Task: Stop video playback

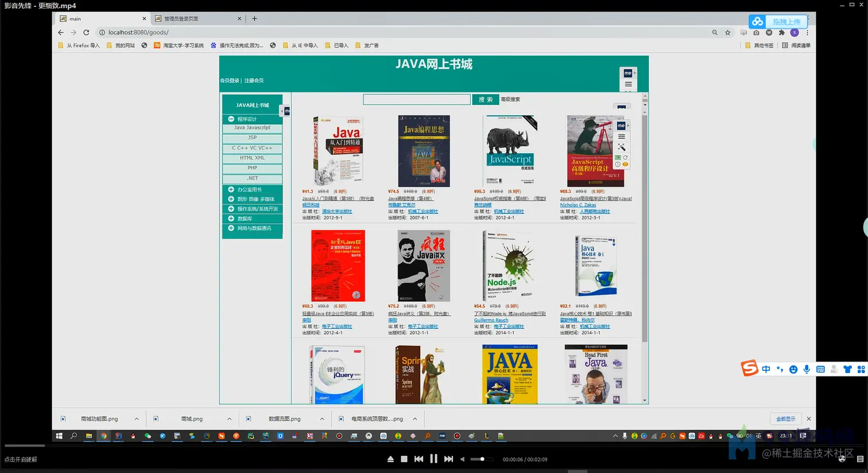Action: pos(404,459)
